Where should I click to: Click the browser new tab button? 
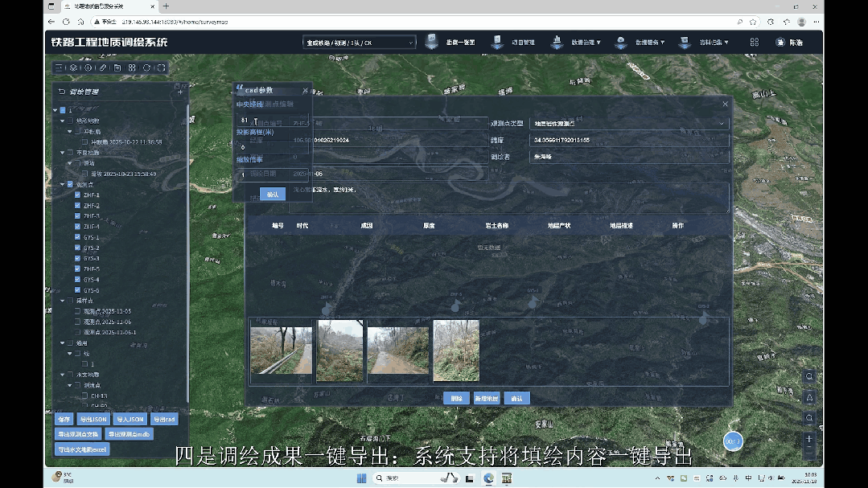[x=166, y=6]
